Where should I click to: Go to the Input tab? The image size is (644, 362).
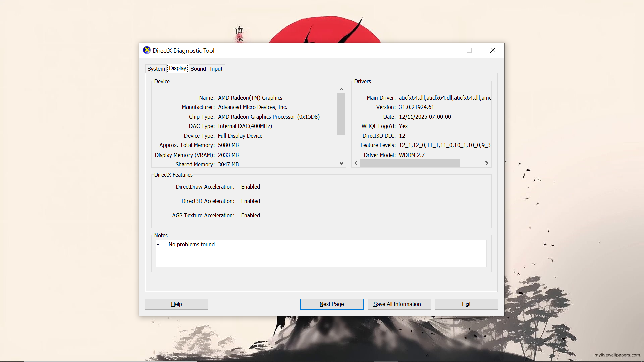(216, 69)
